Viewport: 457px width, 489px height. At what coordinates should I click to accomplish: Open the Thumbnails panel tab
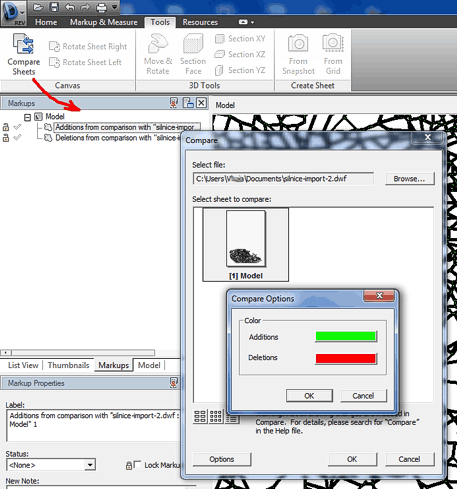[x=68, y=365]
